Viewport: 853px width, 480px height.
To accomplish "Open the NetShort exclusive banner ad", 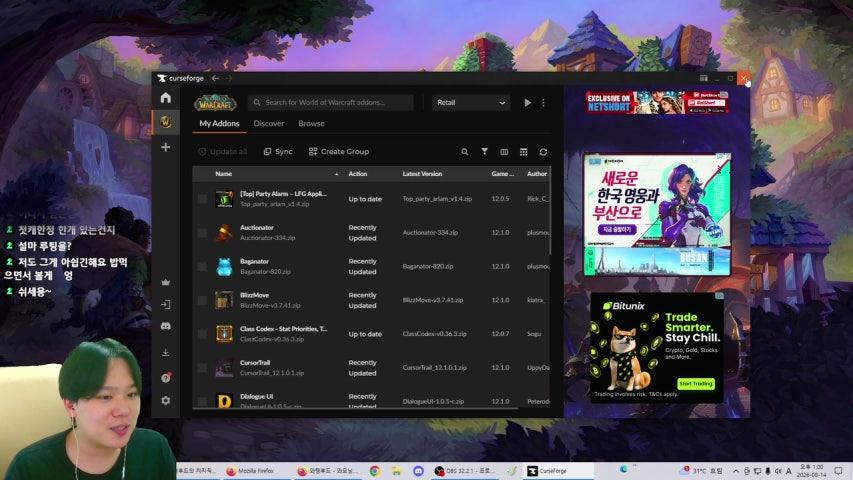I will (x=657, y=102).
